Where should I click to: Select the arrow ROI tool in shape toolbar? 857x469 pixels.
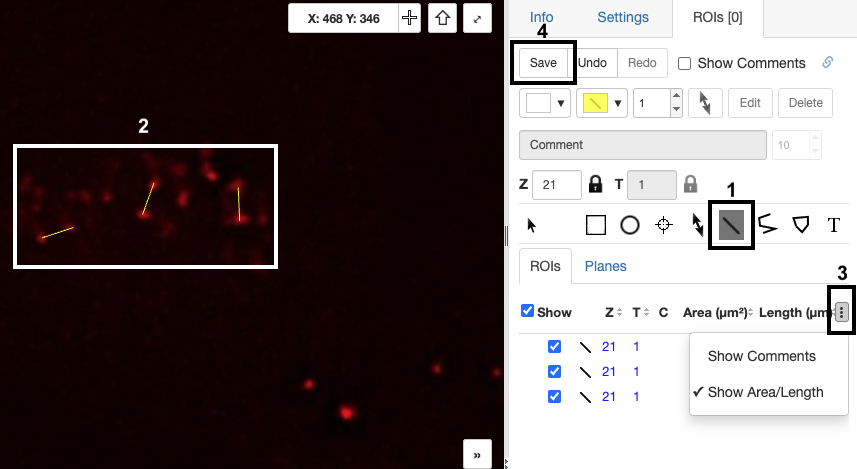(697, 225)
